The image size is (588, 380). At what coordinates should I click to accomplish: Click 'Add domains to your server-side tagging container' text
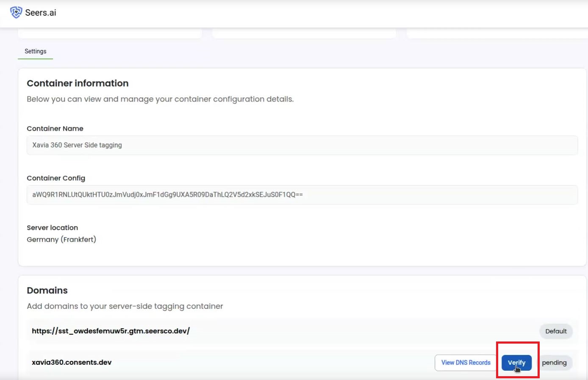(125, 306)
